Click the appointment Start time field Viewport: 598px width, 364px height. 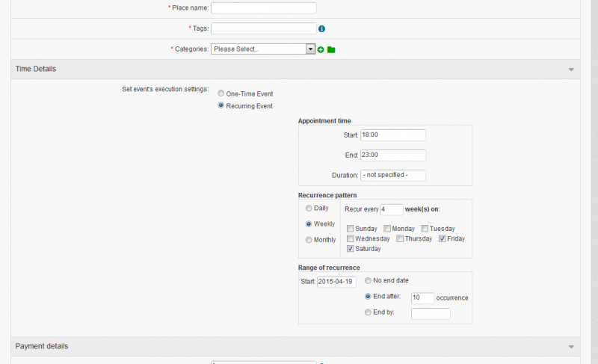[x=392, y=135]
